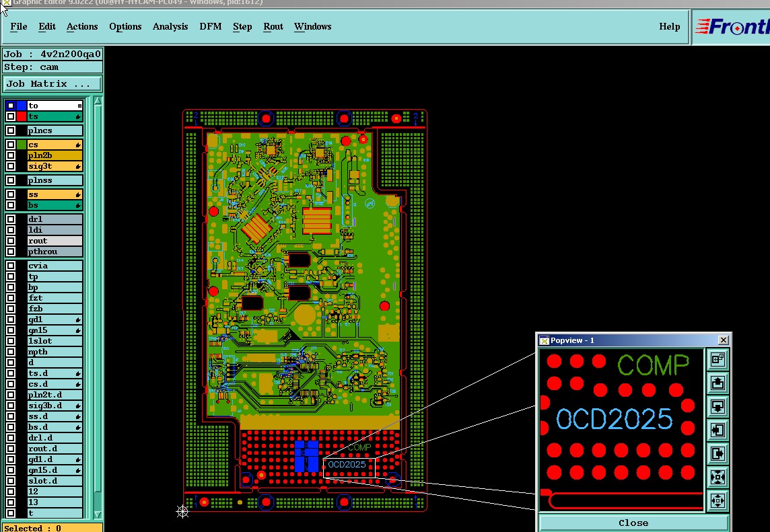The height and width of the screenshot is (532, 770).
Task: Click the pan up icon in Popview
Action: 717,383
